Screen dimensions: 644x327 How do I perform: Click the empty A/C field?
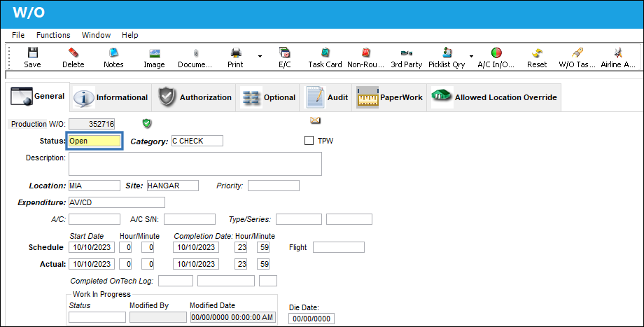[94, 219]
